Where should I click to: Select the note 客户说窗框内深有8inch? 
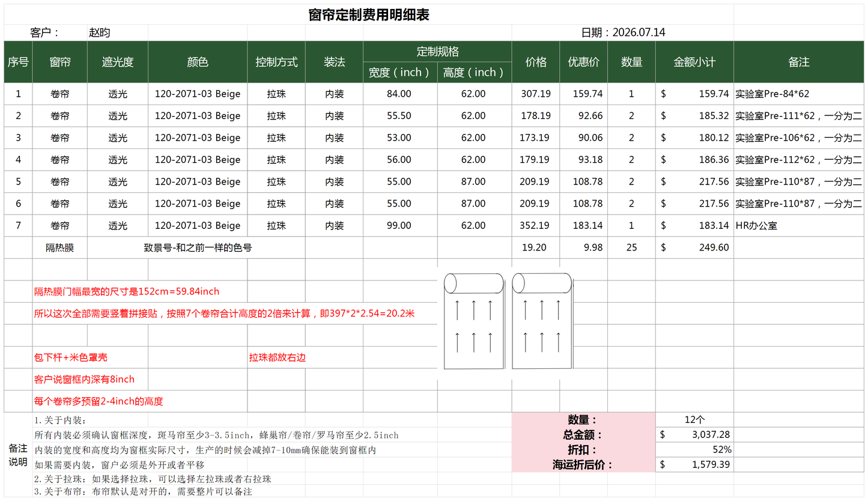(84, 380)
